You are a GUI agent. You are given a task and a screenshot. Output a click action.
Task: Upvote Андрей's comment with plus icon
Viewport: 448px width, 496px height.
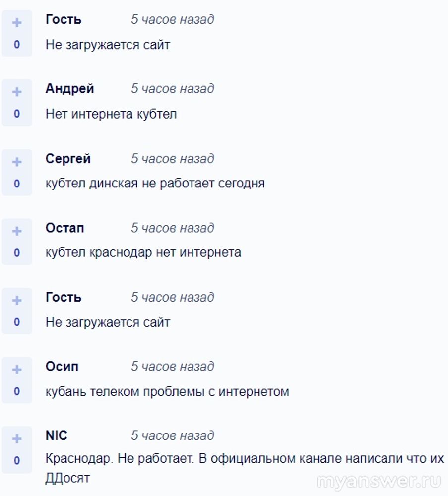tap(17, 92)
